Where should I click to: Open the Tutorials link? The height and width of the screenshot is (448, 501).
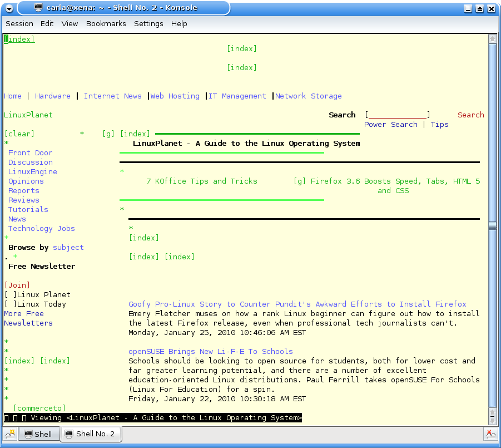coord(28,209)
